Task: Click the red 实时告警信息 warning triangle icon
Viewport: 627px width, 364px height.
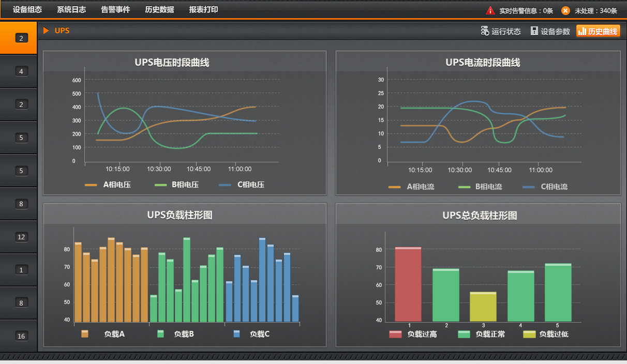Action: pyautogui.click(x=490, y=9)
